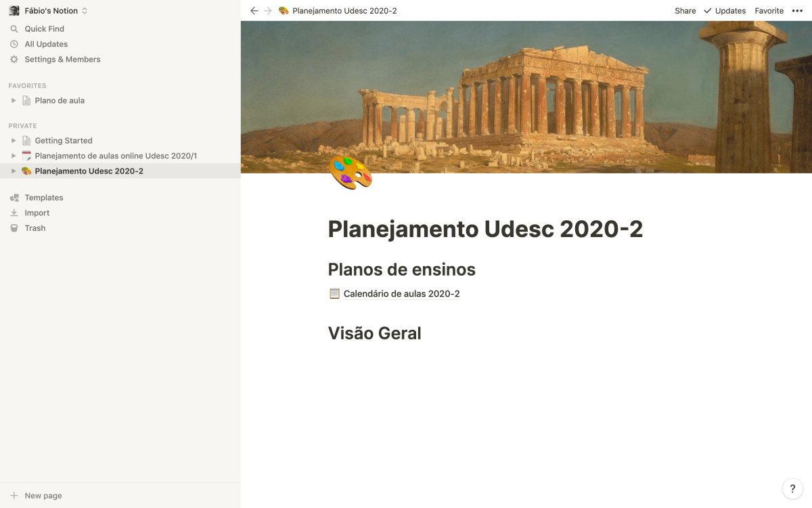Expand the Plano de aula page toggle
This screenshot has height=508, width=812.
point(13,101)
